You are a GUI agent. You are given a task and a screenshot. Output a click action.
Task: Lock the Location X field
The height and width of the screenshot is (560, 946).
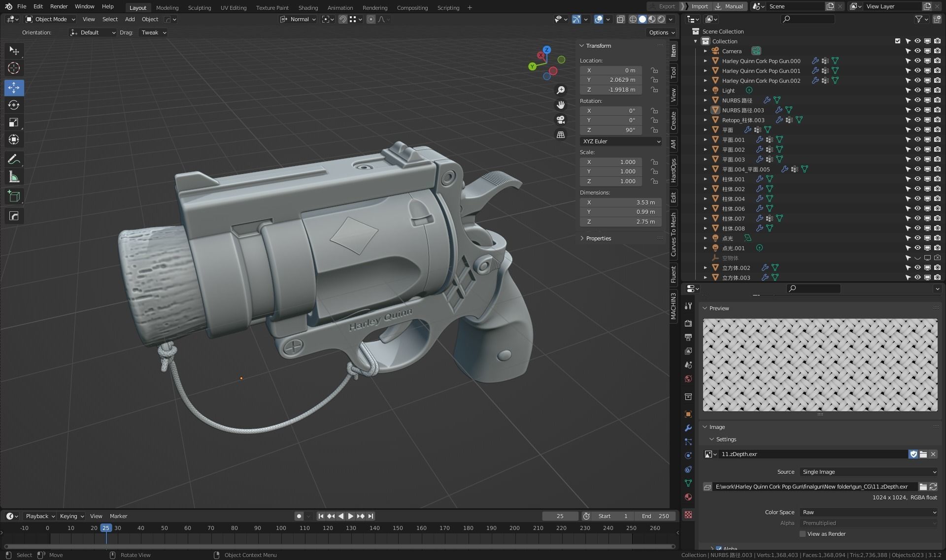pos(654,70)
